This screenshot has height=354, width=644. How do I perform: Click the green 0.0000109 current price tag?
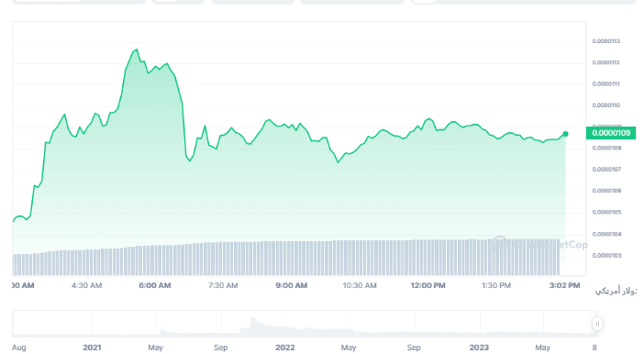point(611,133)
